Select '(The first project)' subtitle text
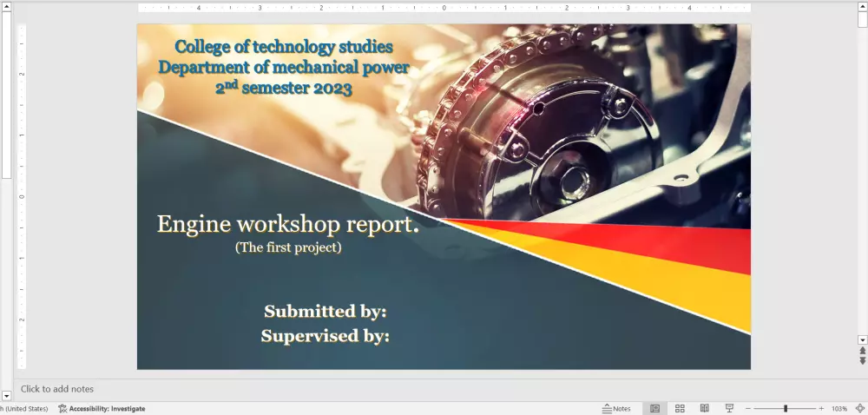This screenshot has height=415, width=868. [288, 247]
